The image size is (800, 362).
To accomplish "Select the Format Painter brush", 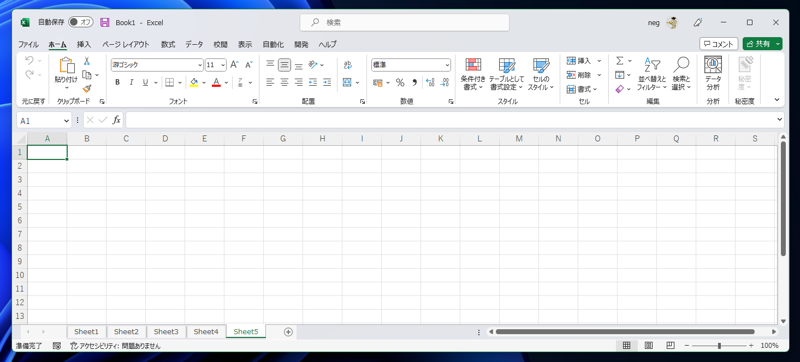I will [x=87, y=88].
